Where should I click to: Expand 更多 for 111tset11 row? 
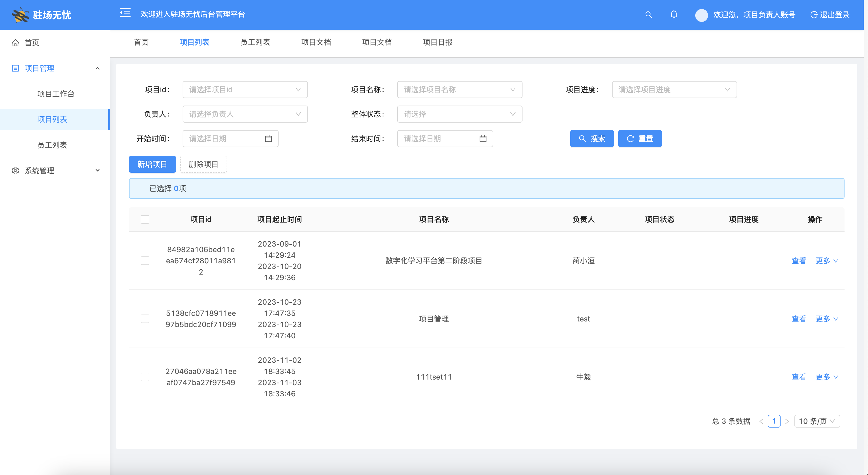[827, 377]
